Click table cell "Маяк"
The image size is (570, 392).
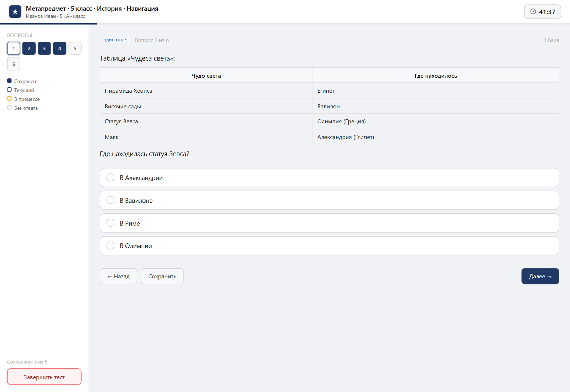206,137
